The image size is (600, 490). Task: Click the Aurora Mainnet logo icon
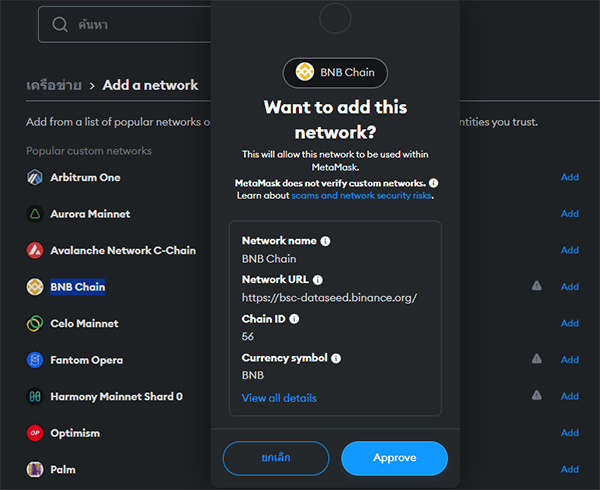(35, 214)
